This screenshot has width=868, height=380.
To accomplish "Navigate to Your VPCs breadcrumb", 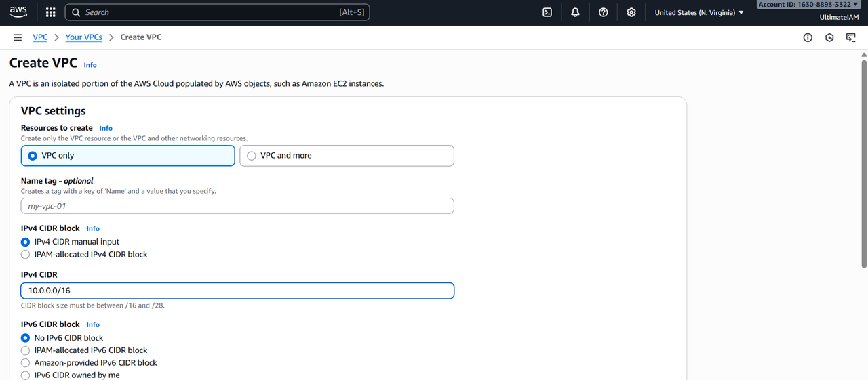I will (83, 37).
